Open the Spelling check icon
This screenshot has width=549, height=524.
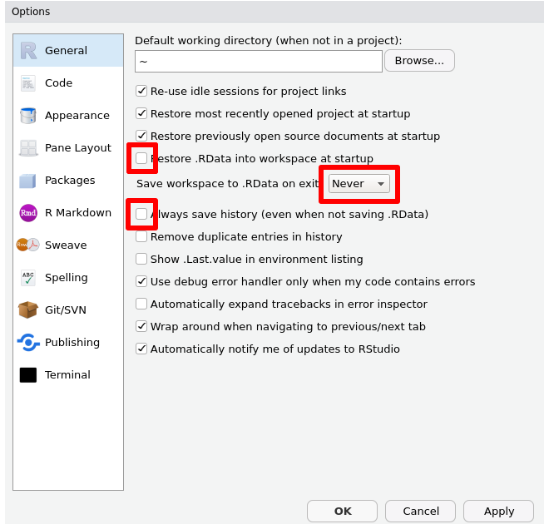[x=28, y=278]
